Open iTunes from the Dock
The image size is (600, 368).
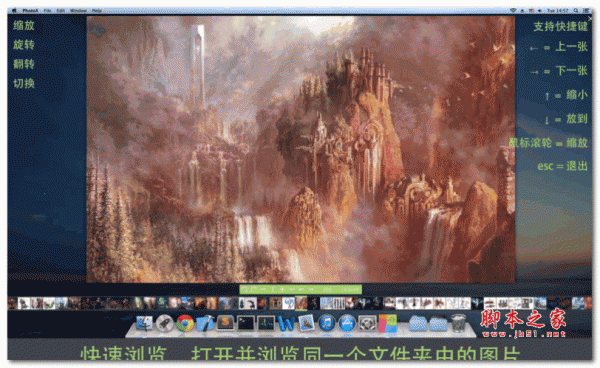click(326, 324)
